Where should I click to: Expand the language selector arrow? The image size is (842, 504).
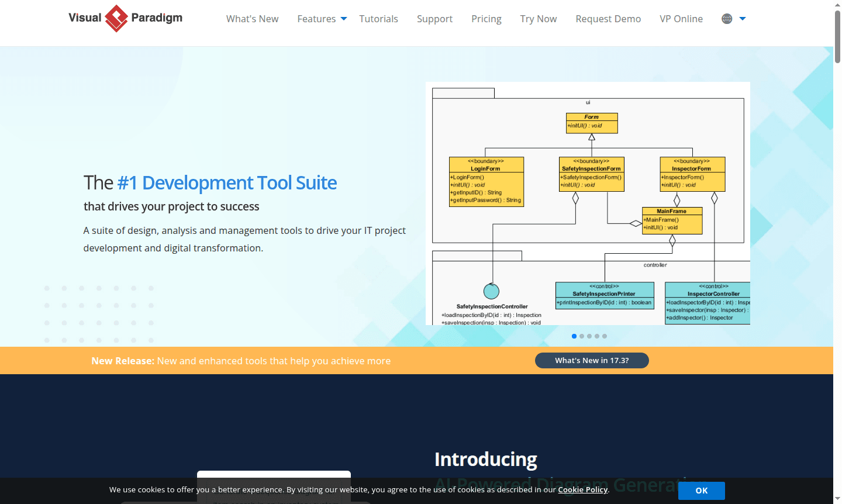743,19
